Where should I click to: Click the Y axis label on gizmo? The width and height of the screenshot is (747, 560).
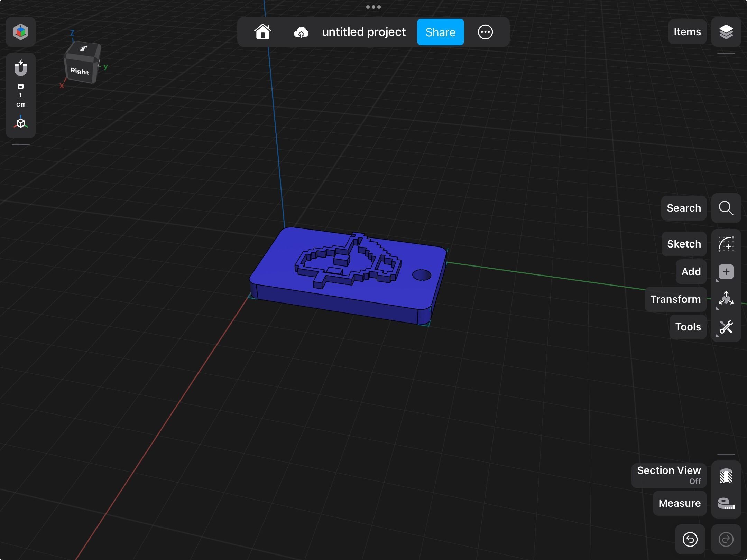click(x=106, y=67)
